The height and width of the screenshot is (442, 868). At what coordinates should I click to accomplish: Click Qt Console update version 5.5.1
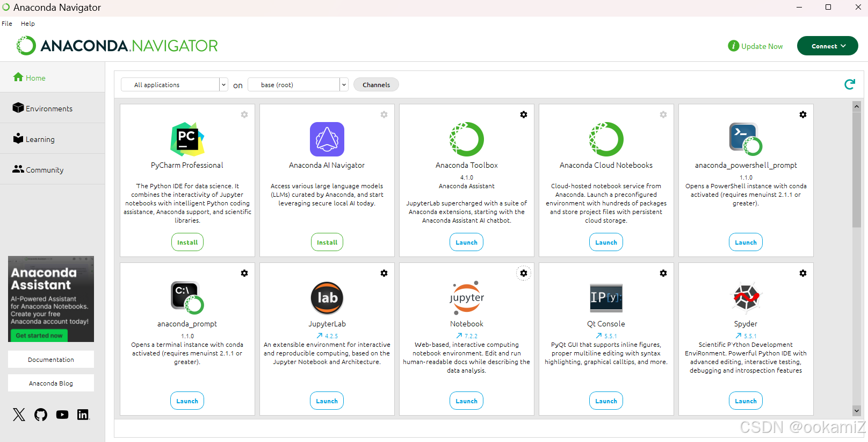pos(606,336)
